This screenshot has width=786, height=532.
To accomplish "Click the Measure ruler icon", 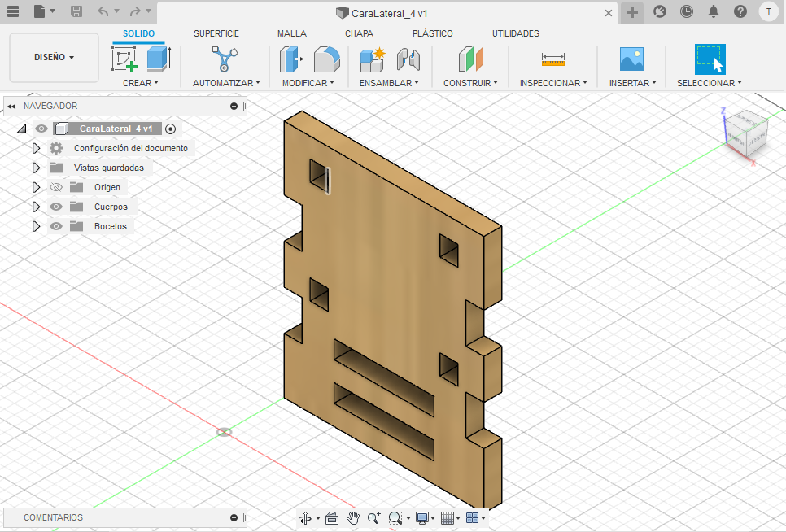I will (x=553, y=59).
